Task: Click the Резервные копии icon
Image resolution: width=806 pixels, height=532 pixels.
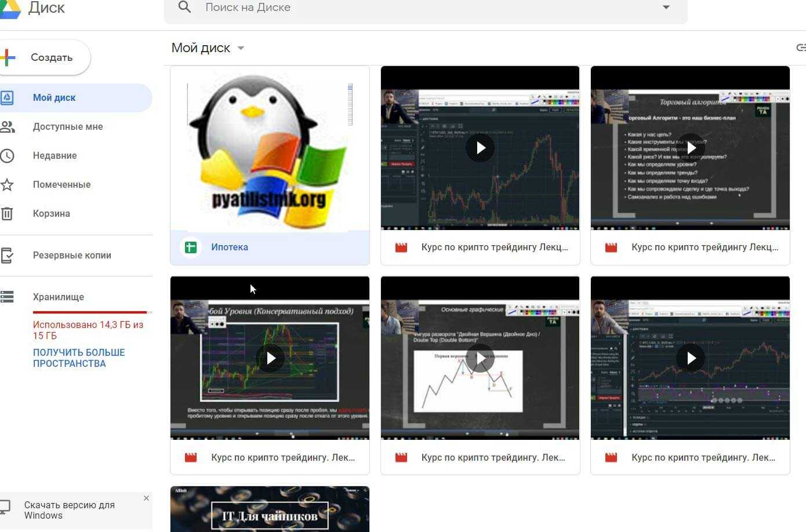Action: coord(7,255)
